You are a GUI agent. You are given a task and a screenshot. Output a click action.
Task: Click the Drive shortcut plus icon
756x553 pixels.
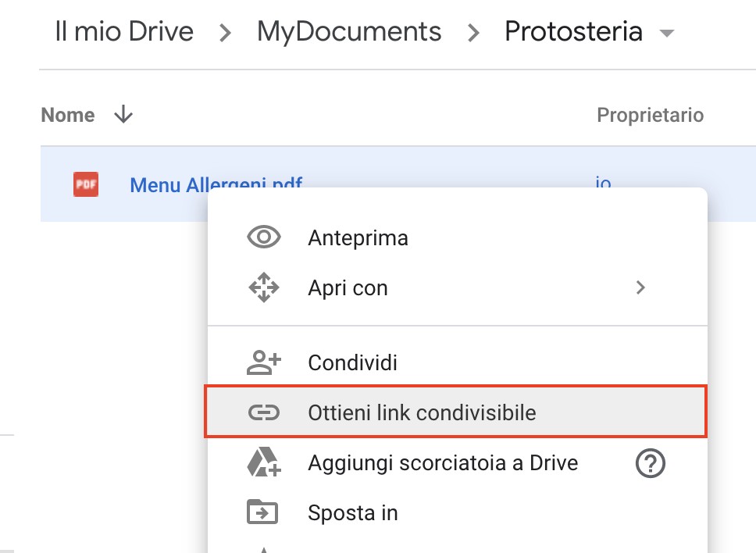point(264,462)
